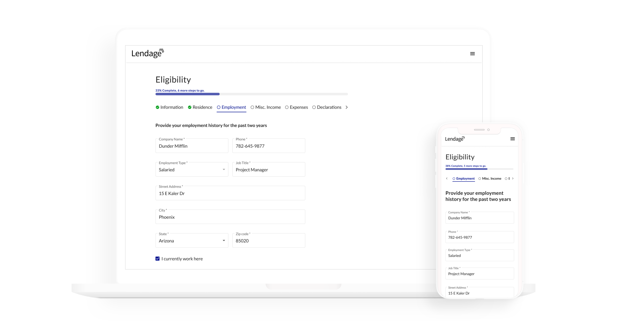
Task: Click the green check icon beside Information
Action: [157, 107]
